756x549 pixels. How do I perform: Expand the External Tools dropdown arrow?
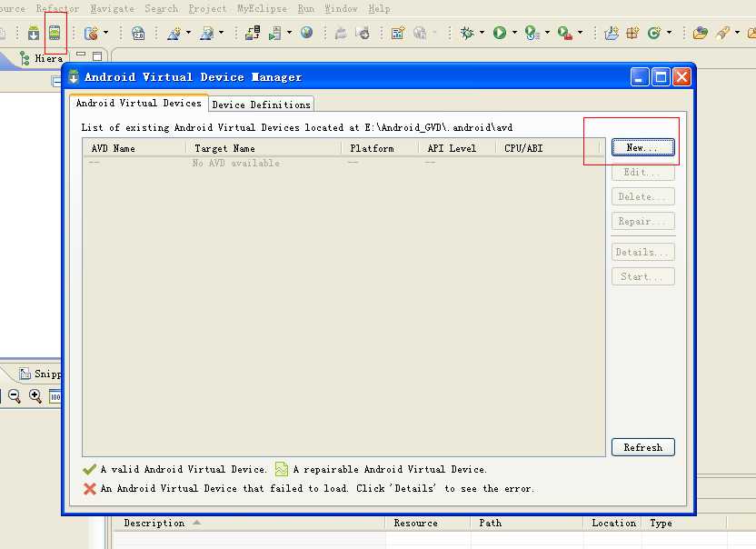click(x=580, y=33)
